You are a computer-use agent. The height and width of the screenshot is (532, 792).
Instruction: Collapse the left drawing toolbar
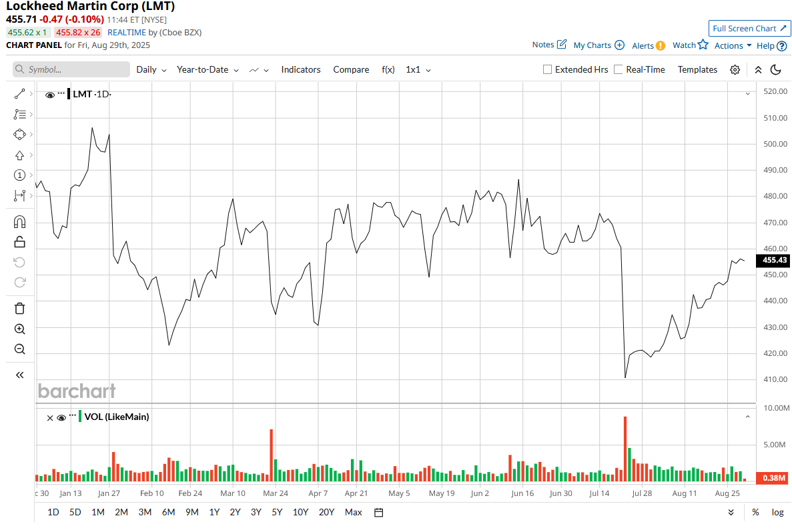20,375
